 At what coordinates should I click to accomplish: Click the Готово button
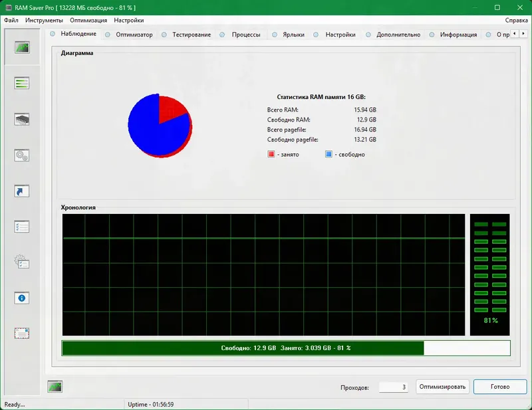(x=500, y=387)
